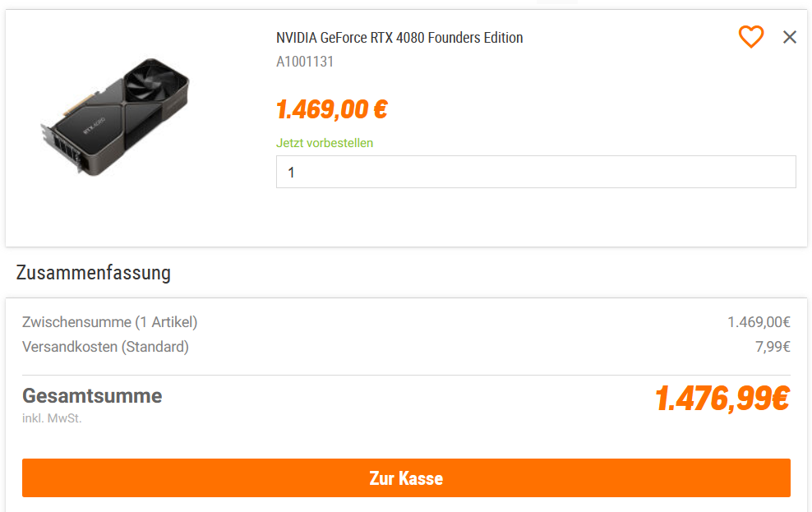Click the Jetzt vorbestellen availability label
Viewport: 812px width, 512px height.
click(325, 143)
